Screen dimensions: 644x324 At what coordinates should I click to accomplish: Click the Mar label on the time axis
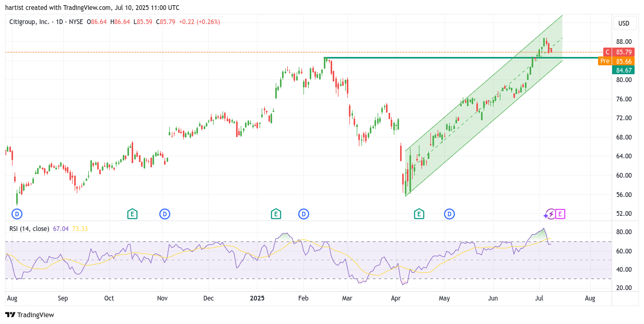coord(347,298)
